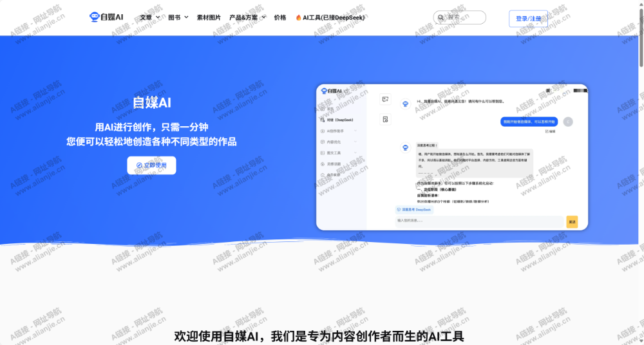This screenshot has height=345, width=644.
Task: Open the 文章 dropdown menu
Action: 150,17
